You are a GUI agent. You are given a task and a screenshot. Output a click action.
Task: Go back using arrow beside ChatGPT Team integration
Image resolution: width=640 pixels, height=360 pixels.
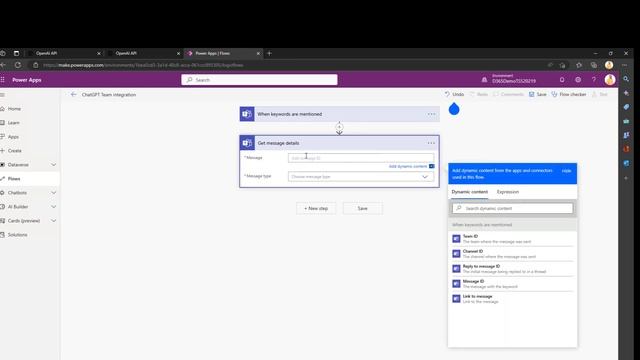(73, 94)
